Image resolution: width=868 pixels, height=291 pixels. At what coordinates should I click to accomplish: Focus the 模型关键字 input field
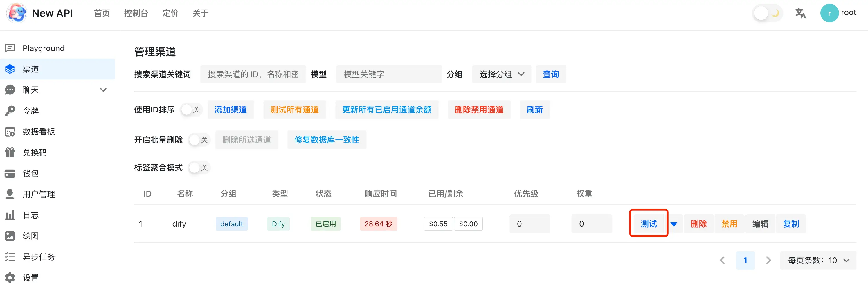389,74
